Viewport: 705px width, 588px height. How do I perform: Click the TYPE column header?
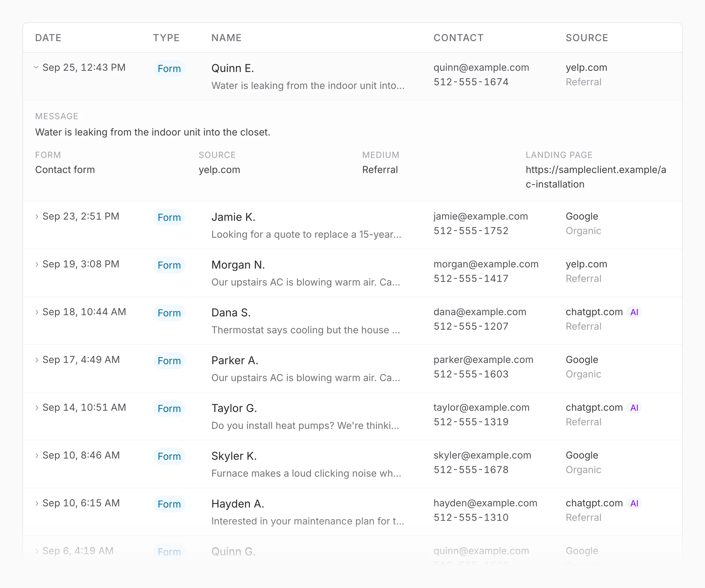(x=167, y=38)
